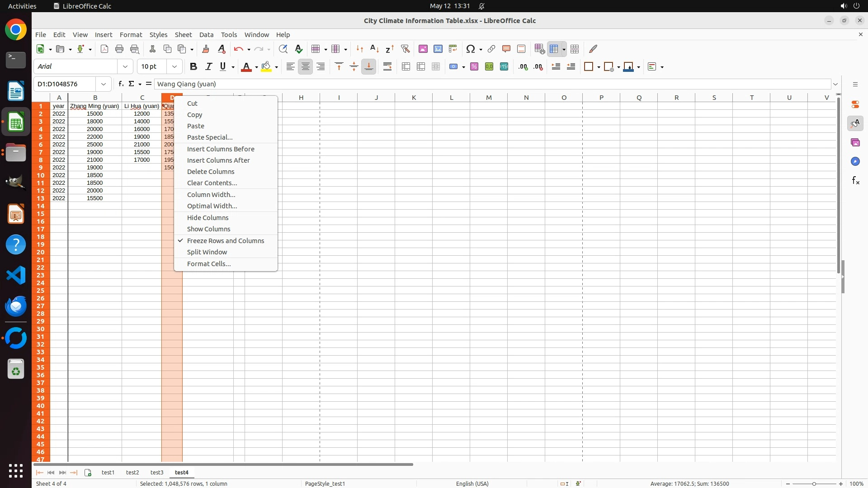Open the Function Wizard icon

[121, 84]
